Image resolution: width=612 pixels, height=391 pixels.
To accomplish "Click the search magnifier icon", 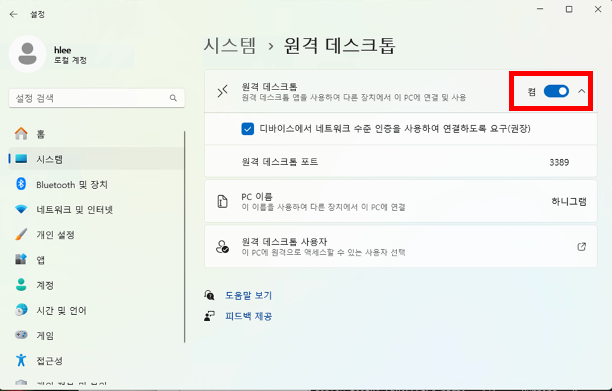I will (173, 98).
